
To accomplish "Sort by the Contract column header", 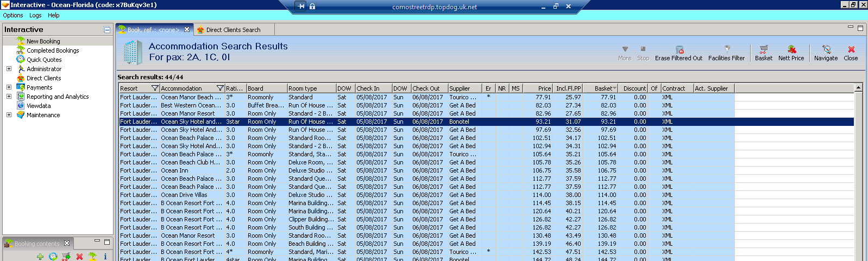I will coord(677,88).
